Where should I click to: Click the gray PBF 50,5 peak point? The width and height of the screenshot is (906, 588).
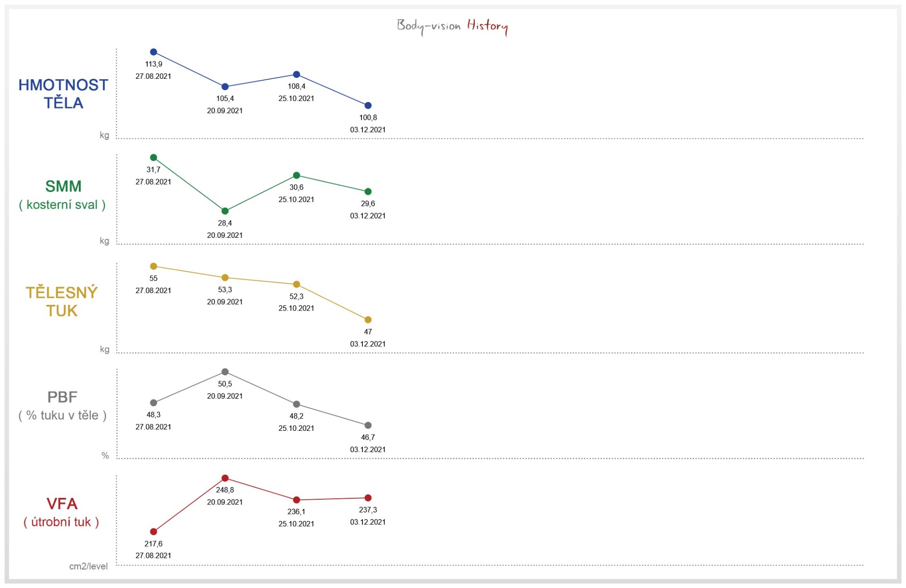(225, 372)
